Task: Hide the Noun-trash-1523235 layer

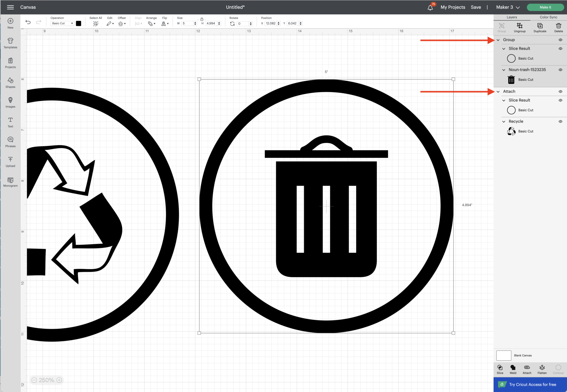Action: coord(560,70)
